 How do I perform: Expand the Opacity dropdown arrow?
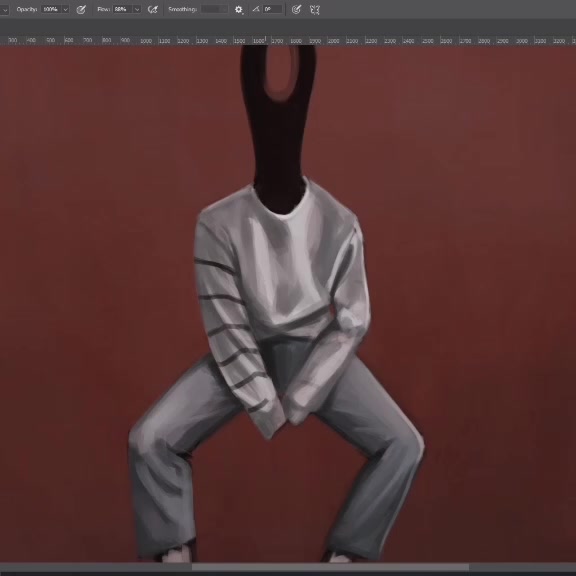[66, 10]
